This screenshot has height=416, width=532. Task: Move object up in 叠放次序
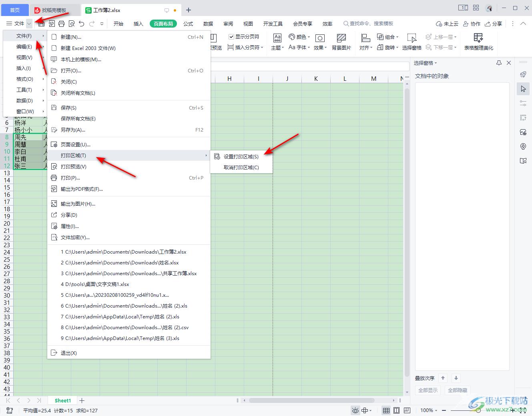(x=443, y=378)
